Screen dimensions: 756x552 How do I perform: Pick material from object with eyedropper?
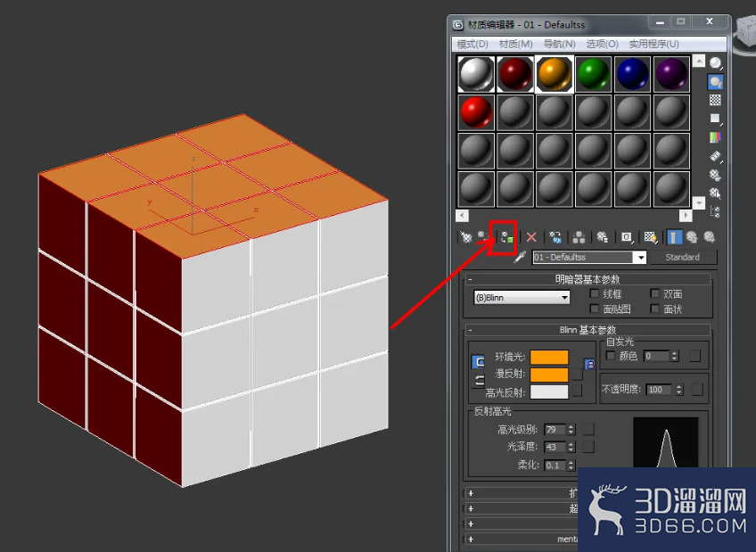[x=520, y=257]
